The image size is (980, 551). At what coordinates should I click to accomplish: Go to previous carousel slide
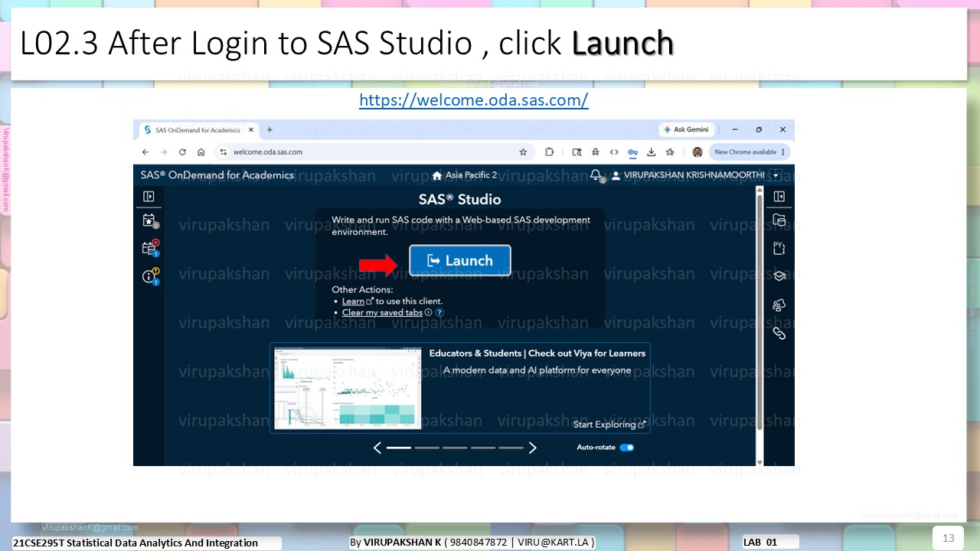(x=377, y=448)
